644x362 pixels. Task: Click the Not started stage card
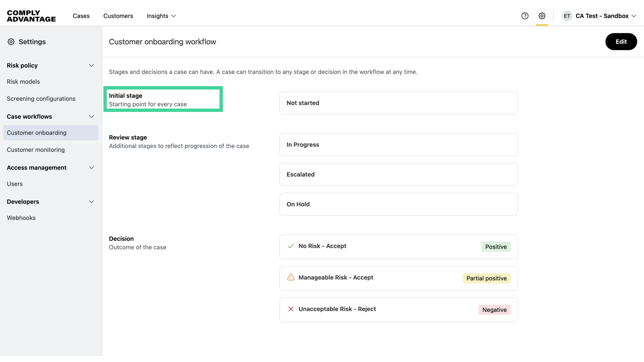tap(398, 103)
